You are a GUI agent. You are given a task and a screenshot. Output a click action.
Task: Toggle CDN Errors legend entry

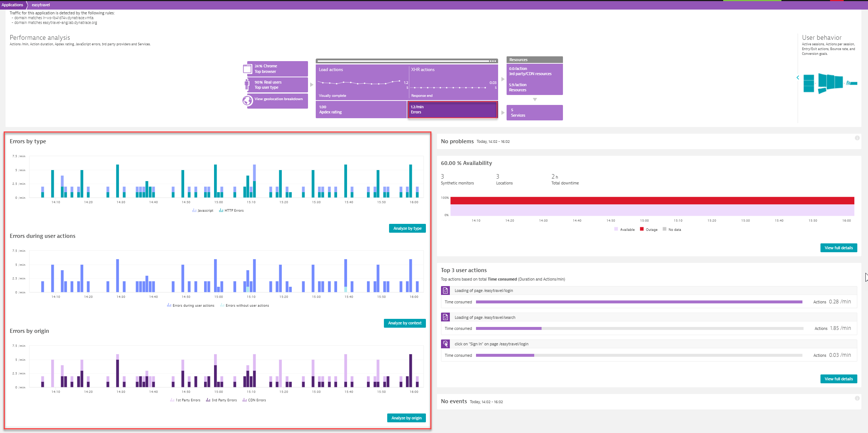254,400
